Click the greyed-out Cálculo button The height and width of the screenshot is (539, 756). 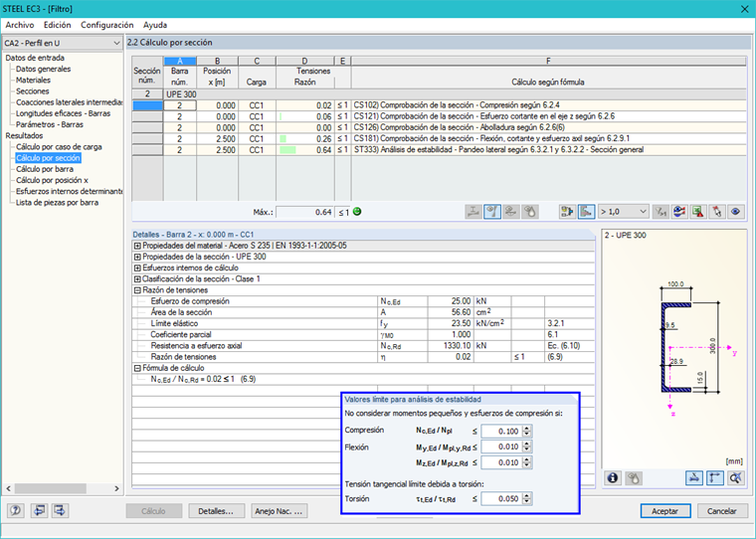point(154,511)
